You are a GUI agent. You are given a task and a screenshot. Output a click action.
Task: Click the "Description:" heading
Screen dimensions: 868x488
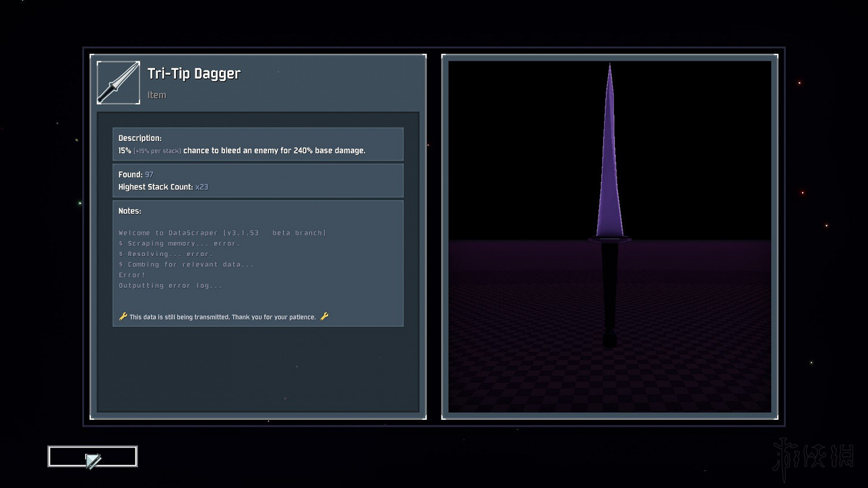140,138
